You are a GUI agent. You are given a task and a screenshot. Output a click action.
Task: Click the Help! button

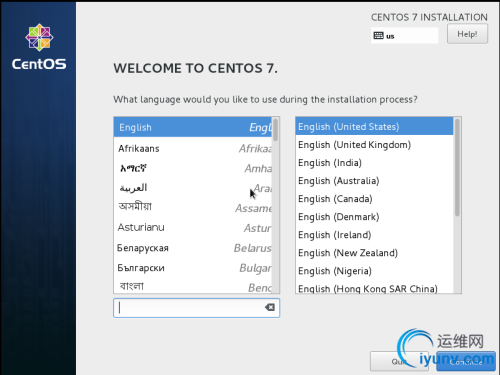(x=467, y=34)
